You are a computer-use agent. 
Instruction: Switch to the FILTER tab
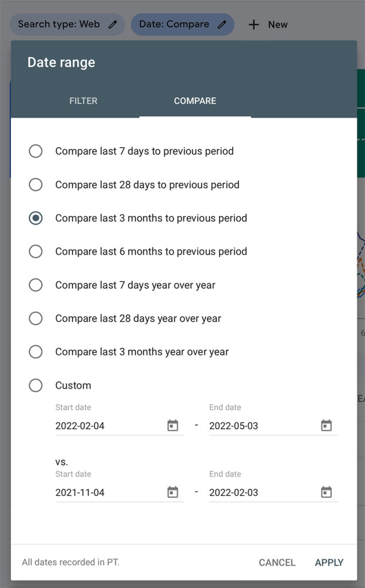click(x=83, y=101)
